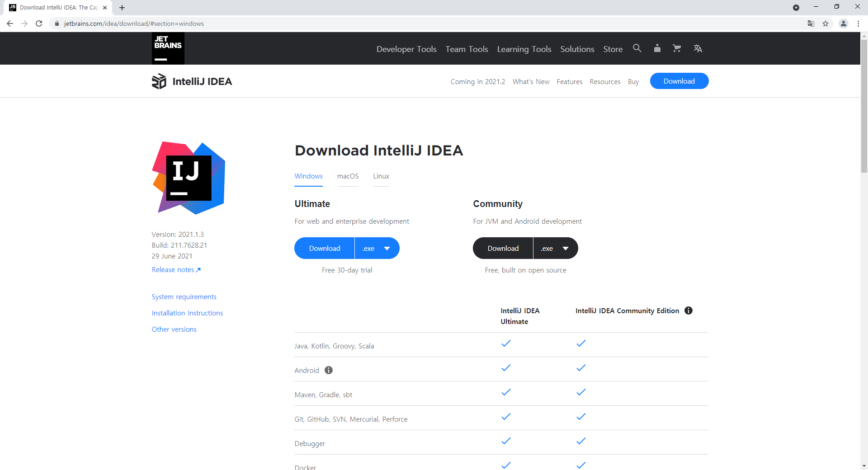The height and width of the screenshot is (470, 868).
Task: Open the Team Tools menu
Action: 467,49
